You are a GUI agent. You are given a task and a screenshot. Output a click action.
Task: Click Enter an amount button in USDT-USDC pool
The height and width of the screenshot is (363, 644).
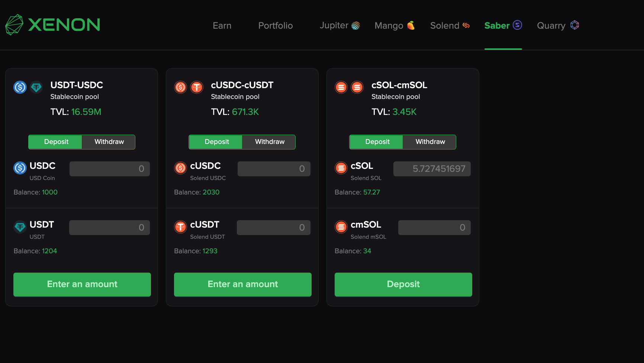pos(82,285)
